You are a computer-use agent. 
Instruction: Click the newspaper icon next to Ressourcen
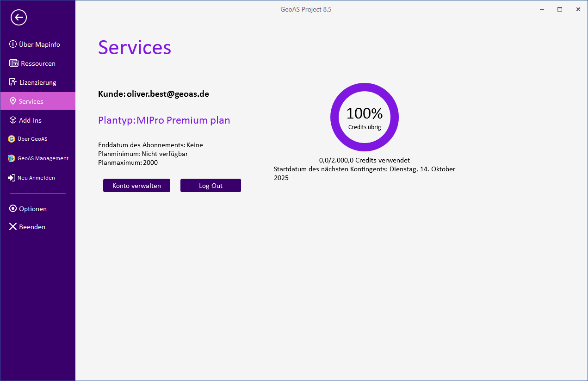[x=13, y=63]
